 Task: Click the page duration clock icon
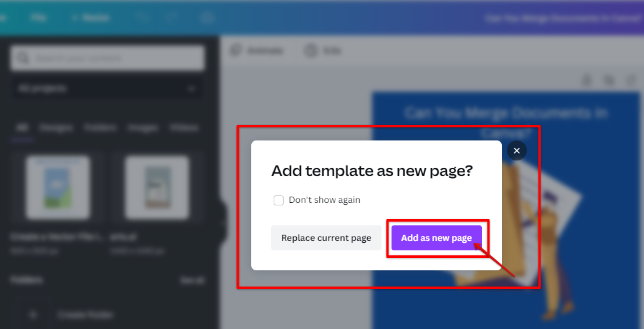coord(311,51)
